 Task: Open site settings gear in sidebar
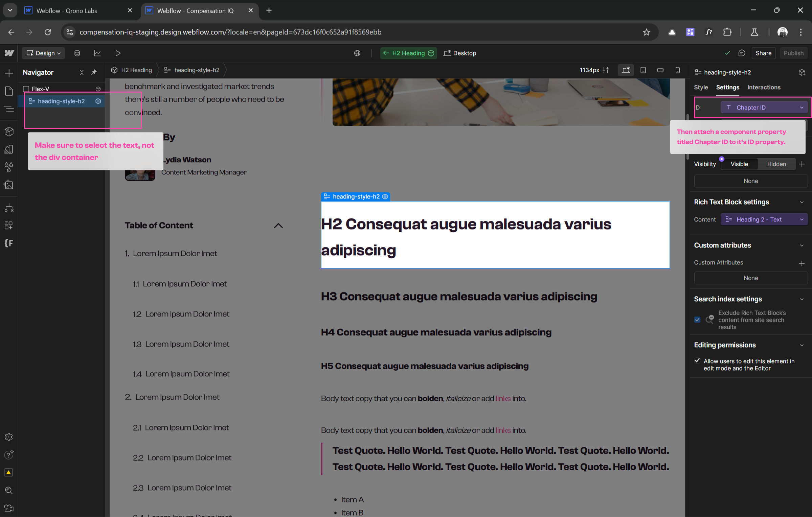pos(9,437)
